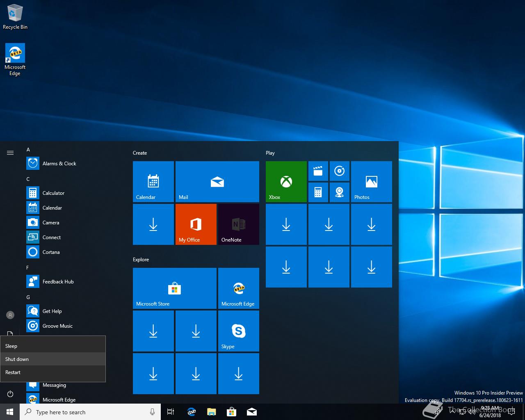Open Calendar in the app list

(74, 208)
